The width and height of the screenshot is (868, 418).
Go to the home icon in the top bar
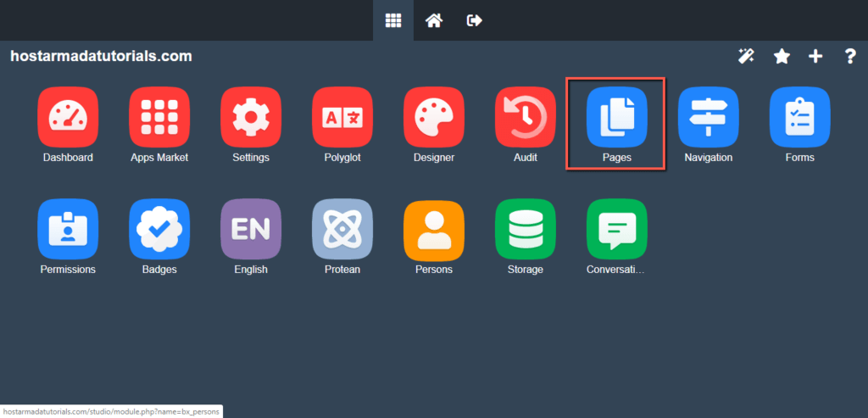(433, 20)
